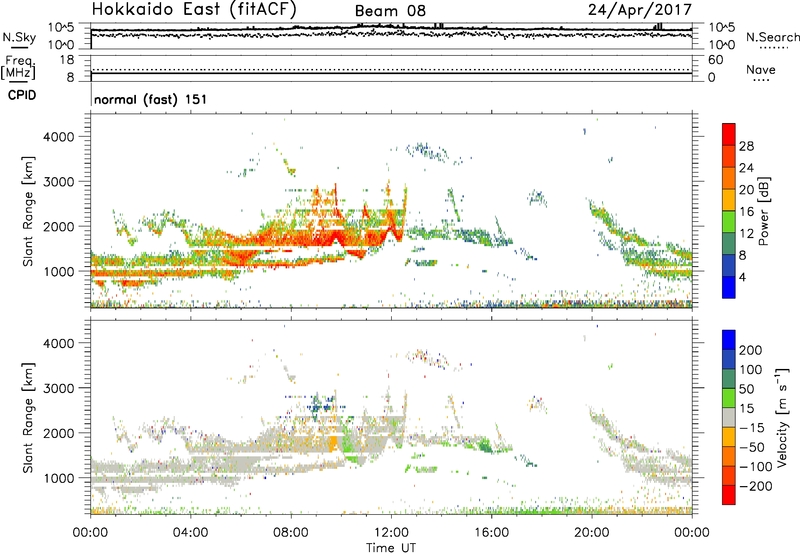Click the '-15' value on velocity colorbar
This screenshot has width=800, height=554.
coord(752,428)
